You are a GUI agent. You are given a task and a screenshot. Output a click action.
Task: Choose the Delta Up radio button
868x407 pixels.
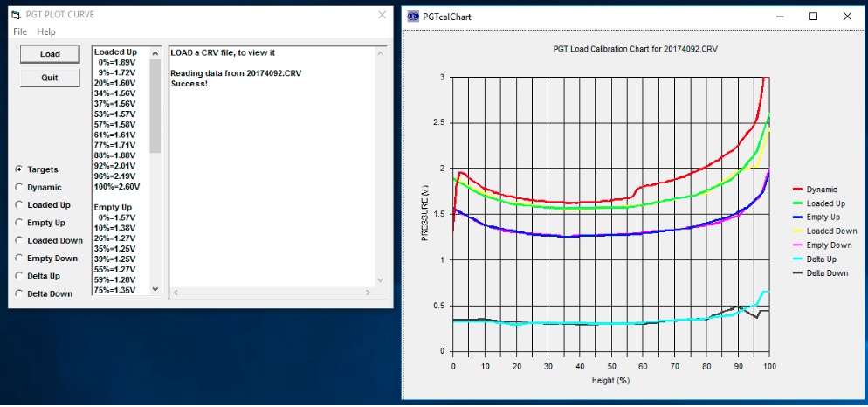[20, 276]
